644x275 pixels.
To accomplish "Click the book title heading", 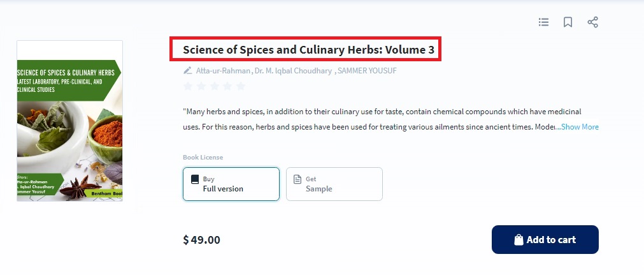I will click(x=312, y=49).
